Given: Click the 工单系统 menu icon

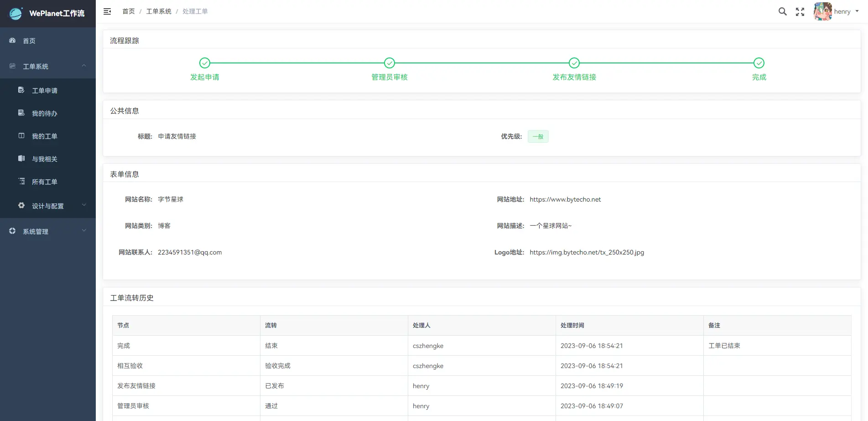Looking at the screenshot, I should (12, 66).
